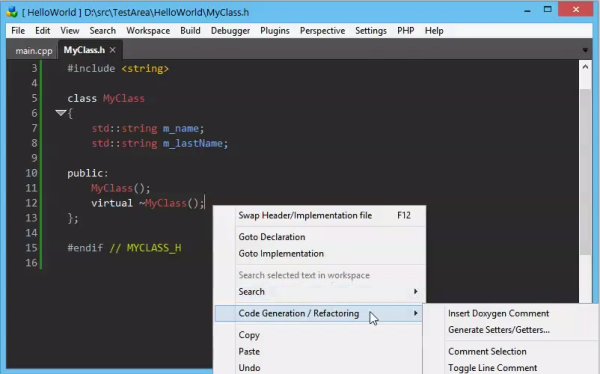The height and width of the screenshot is (374, 600).
Task: Open the Settings menu
Action: (371, 30)
